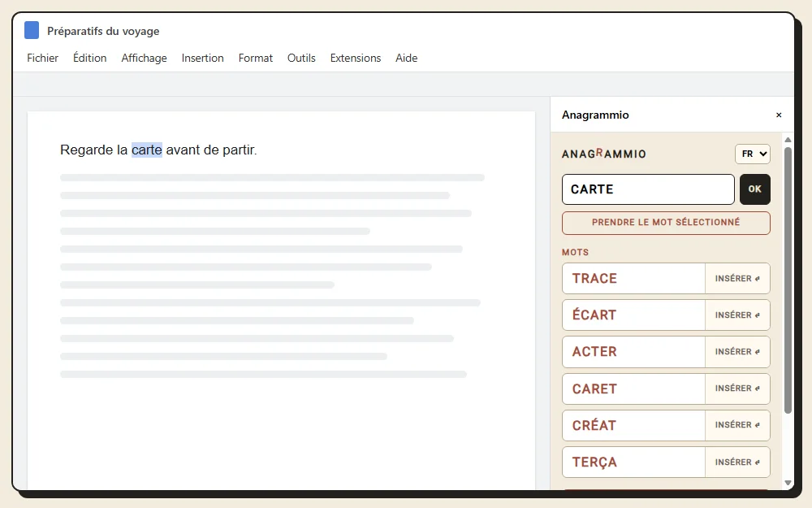The height and width of the screenshot is (508, 812).
Task: Open the Aide menu
Action: [x=407, y=58]
